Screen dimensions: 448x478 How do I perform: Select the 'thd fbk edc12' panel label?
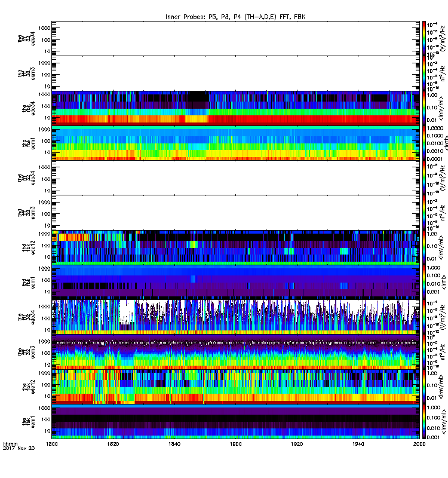(x=28, y=247)
